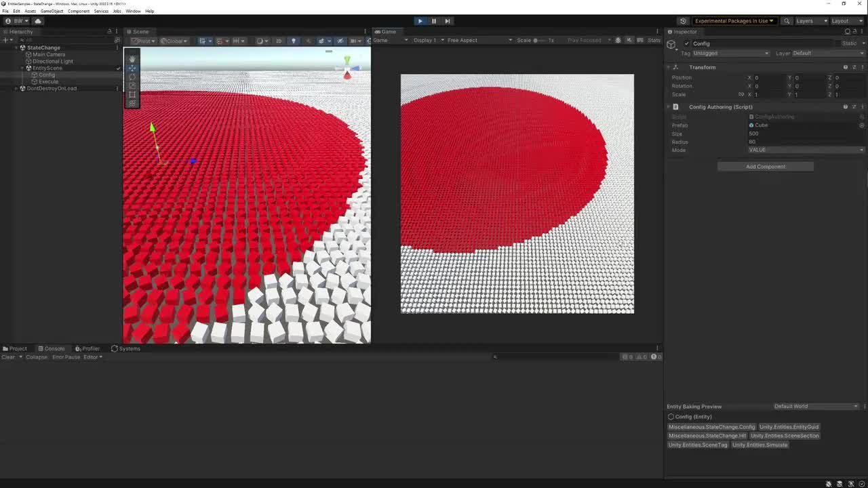Open Config Authoring component help icon
Screen dimensions: 868x488
click(x=845, y=106)
